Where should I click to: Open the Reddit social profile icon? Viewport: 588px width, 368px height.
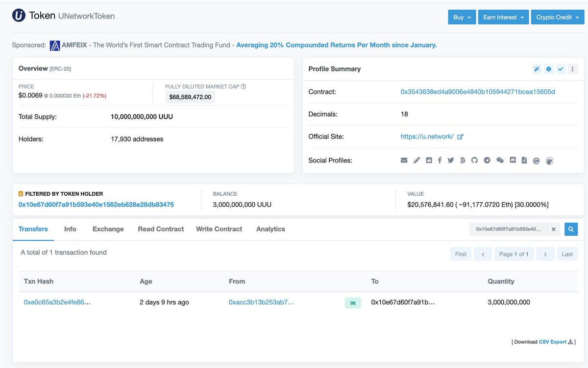429,160
